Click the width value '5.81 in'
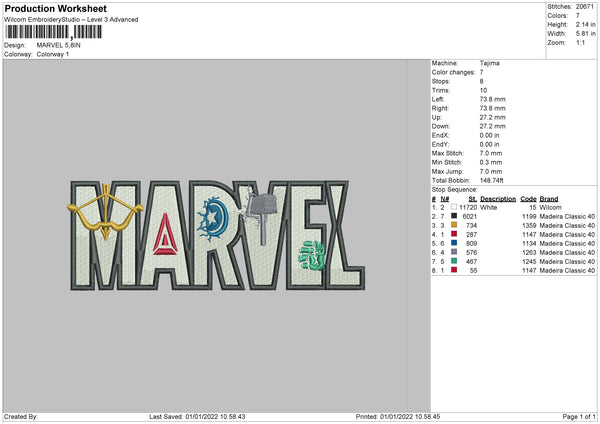Viewport: 600px width, 424px height. pyautogui.click(x=585, y=34)
